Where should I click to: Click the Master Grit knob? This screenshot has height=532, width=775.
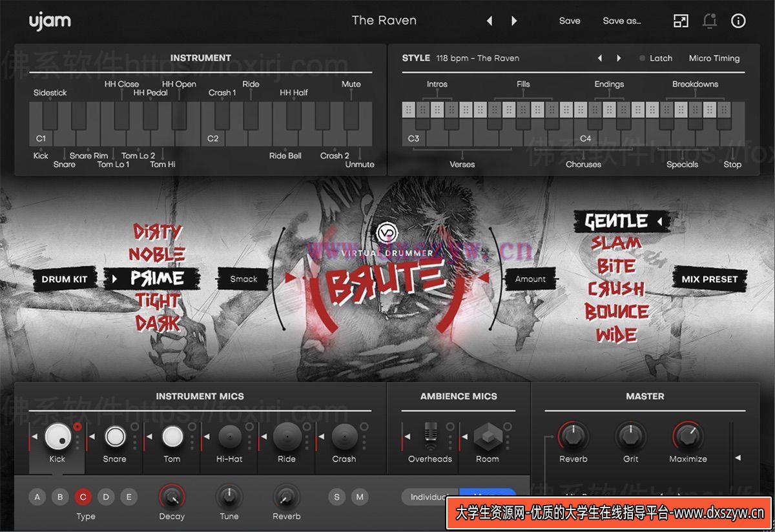pos(631,437)
